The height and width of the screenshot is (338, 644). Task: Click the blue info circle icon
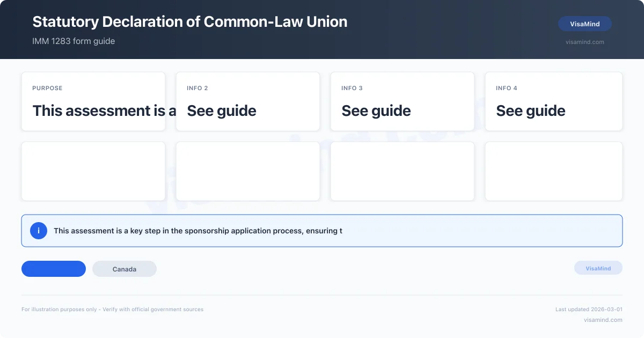39,231
